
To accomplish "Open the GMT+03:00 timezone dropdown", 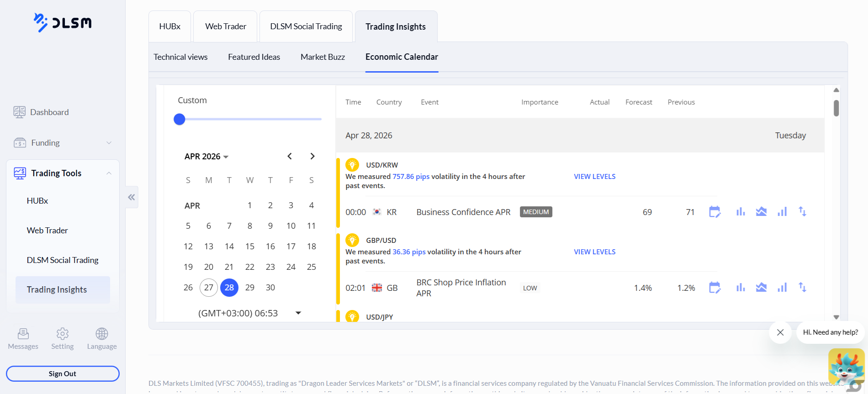I will point(250,313).
